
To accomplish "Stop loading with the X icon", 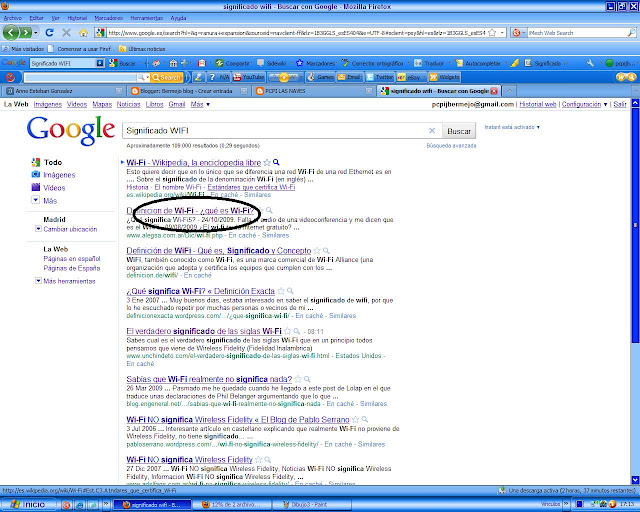I will click(67, 33).
